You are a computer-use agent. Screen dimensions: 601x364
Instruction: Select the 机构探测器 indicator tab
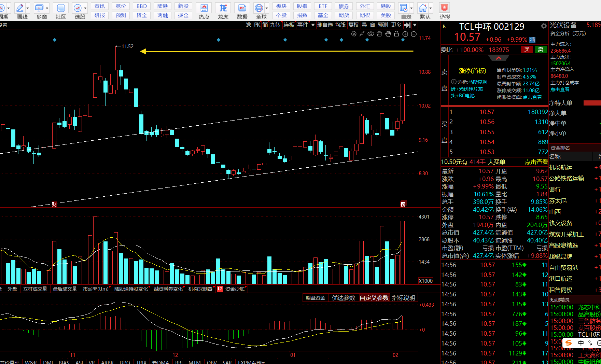click(200, 289)
